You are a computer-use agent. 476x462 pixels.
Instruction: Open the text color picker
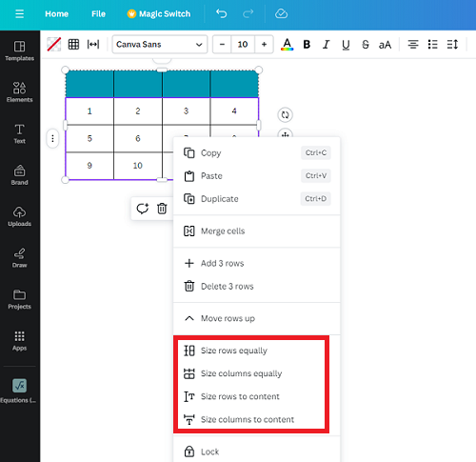[287, 44]
